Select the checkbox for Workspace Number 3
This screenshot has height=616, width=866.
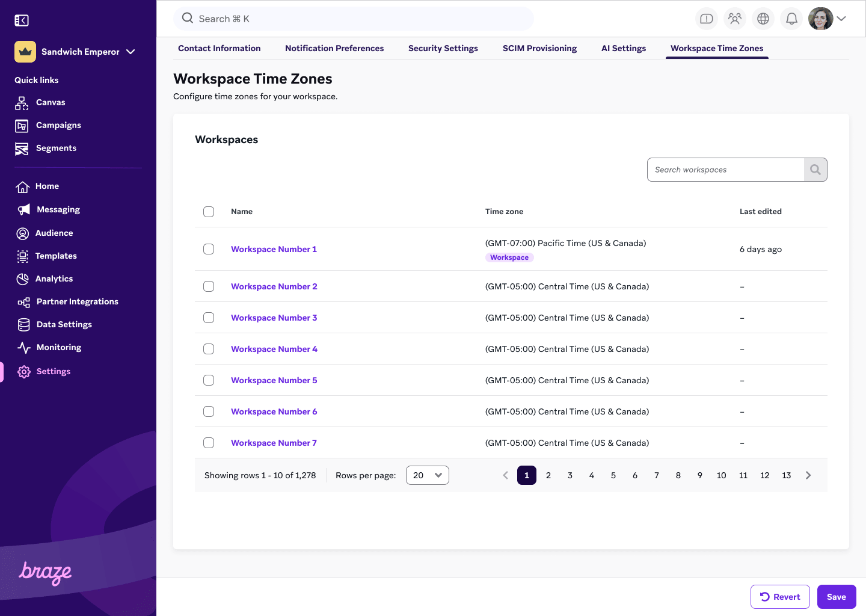(209, 318)
